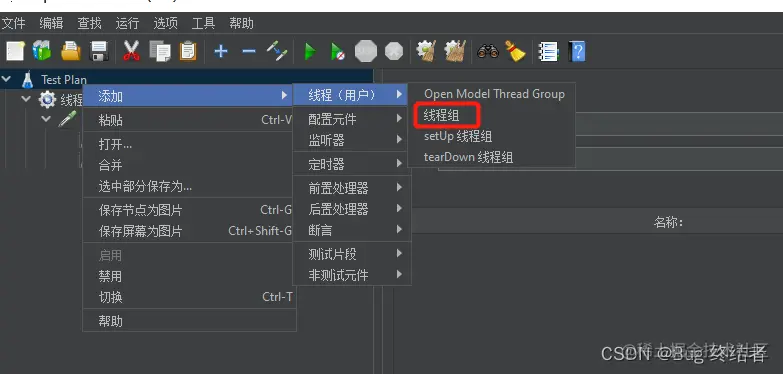Click the Reset search broom icon
Screen dimensions: 783x374
coord(515,51)
